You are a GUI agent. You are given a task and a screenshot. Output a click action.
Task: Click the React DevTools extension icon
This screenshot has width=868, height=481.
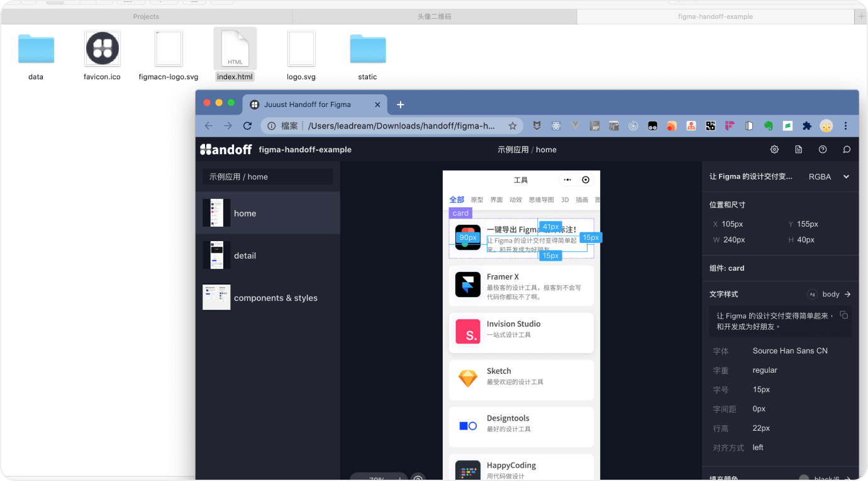tap(556, 126)
